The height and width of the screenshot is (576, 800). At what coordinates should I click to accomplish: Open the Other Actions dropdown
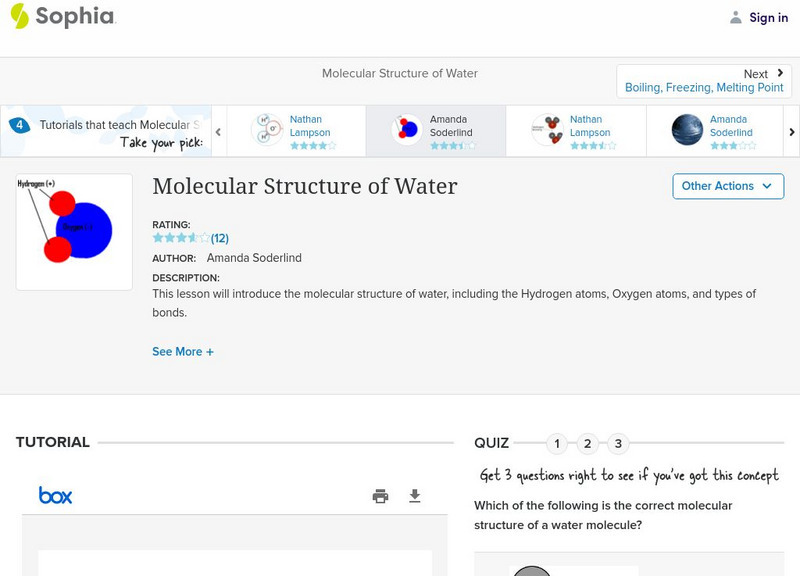click(727, 186)
